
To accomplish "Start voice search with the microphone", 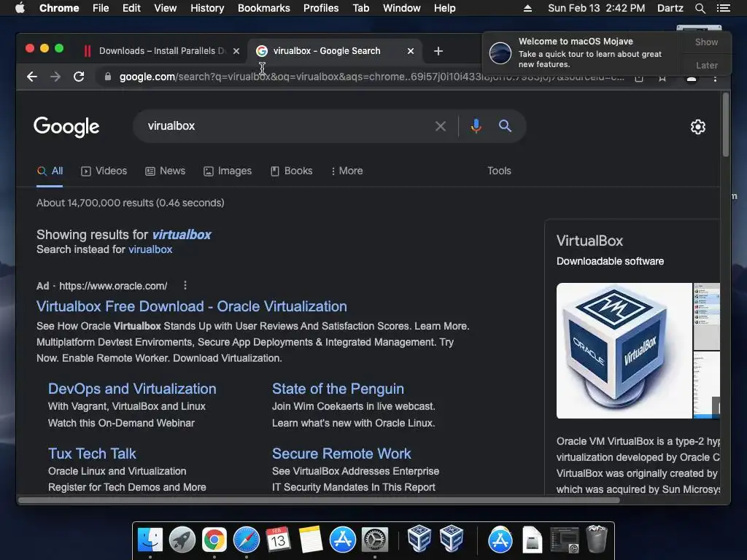I will click(476, 125).
